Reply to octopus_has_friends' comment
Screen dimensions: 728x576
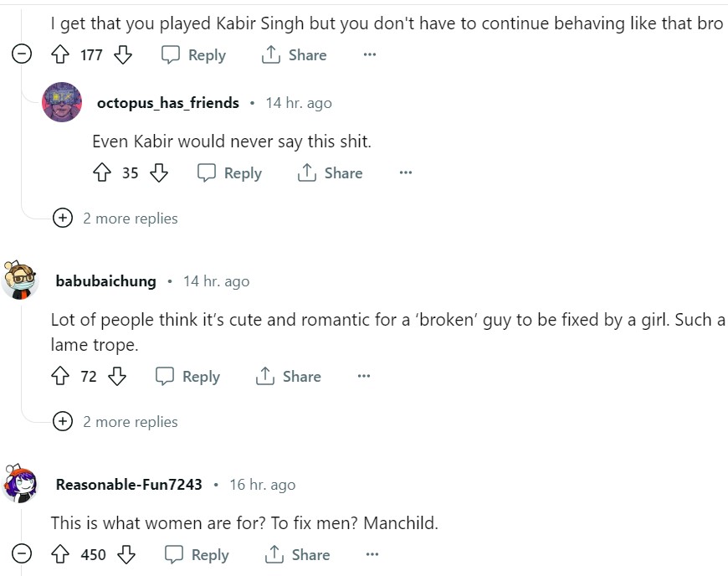[229, 173]
